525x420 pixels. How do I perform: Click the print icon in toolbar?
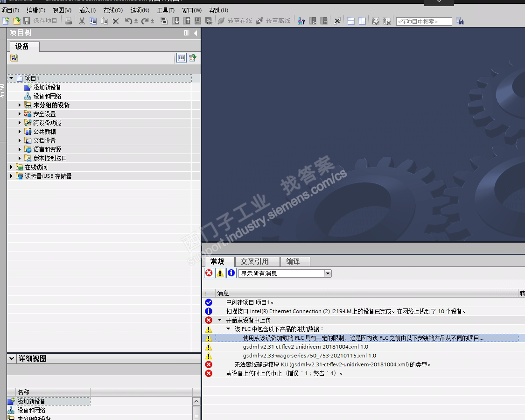point(69,21)
